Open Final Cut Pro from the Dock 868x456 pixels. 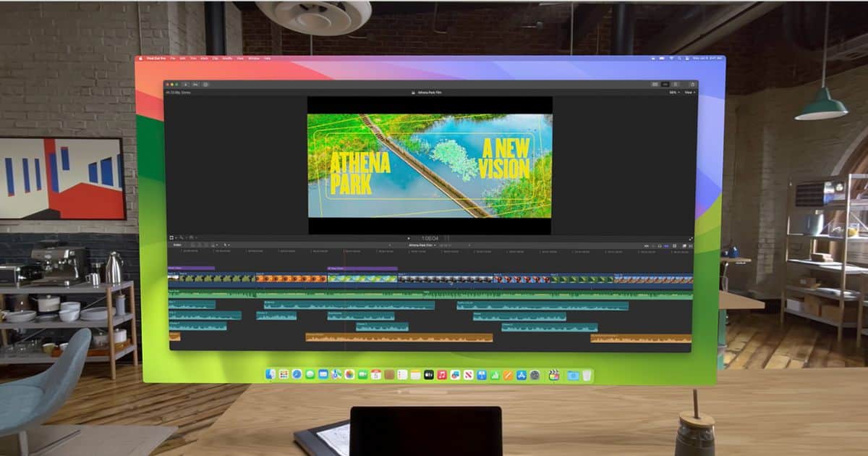(x=554, y=375)
